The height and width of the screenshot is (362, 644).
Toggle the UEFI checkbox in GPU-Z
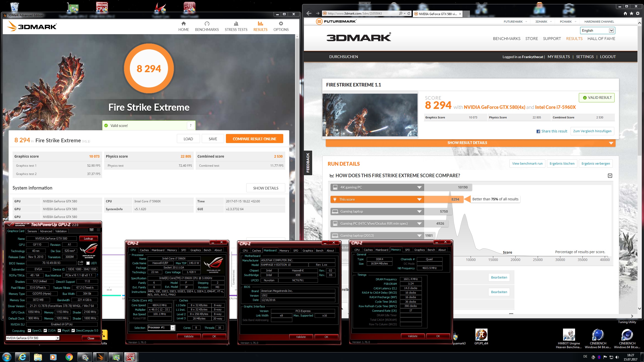88,263
